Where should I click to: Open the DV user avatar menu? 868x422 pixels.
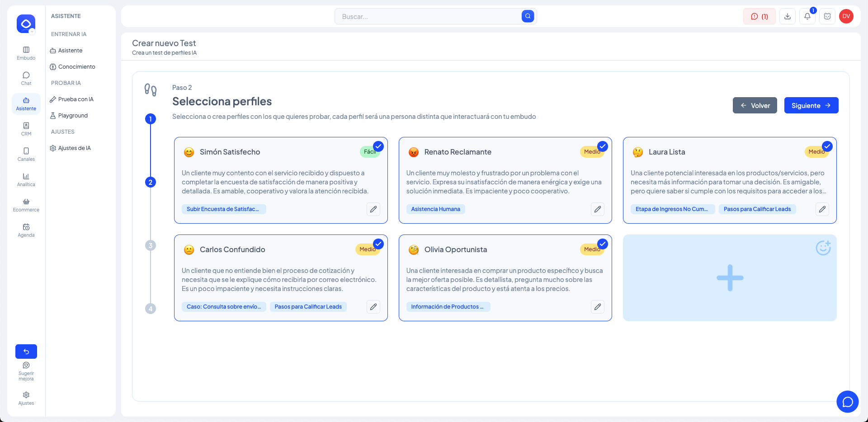coord(846,16)
